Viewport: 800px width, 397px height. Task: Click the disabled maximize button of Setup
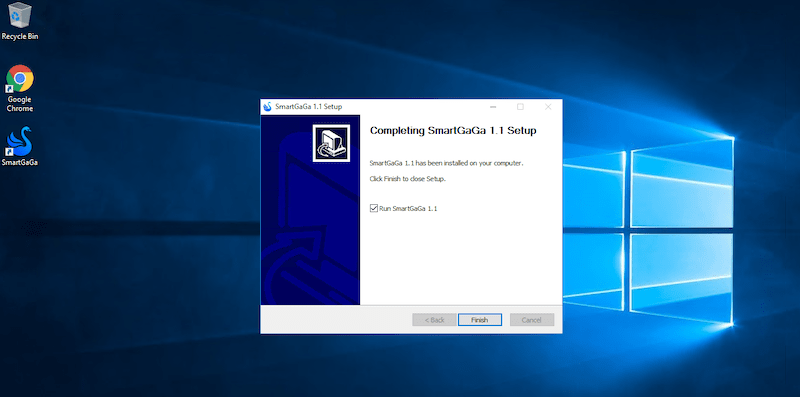coord(520,107)
